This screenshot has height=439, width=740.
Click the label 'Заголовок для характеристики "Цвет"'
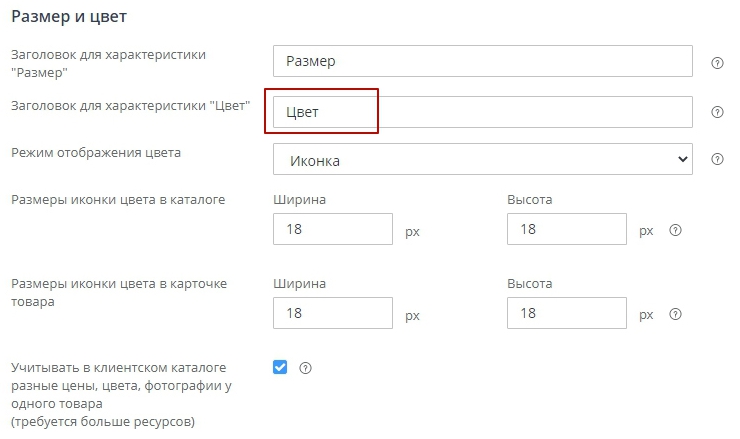tap(129, 106)
